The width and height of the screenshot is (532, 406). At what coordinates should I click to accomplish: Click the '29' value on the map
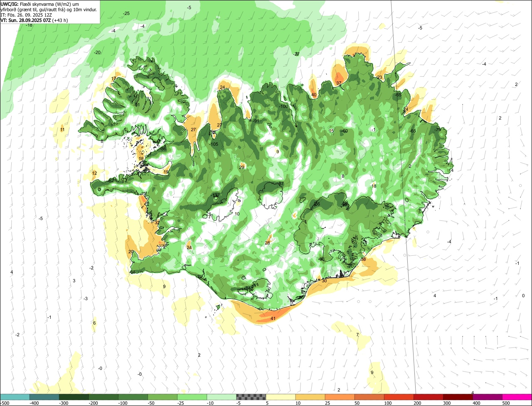242,167
